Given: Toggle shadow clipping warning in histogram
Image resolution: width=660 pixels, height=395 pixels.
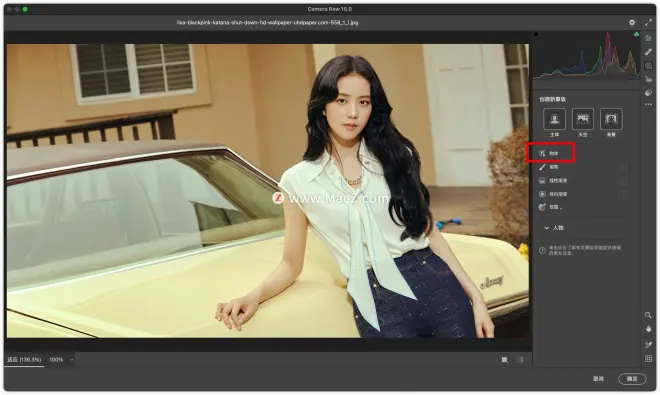Looking at the screenshot, I should [536, 34].
